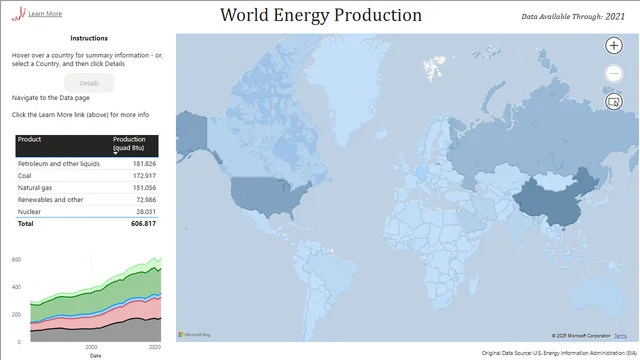Click the map zoom out minus button
Screen dimensions: 640x360
coord(613,74)
